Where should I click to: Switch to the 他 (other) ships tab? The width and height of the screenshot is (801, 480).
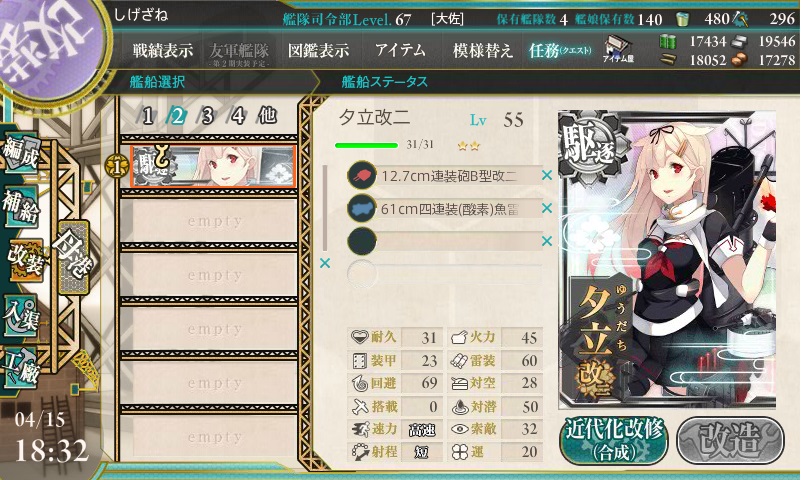(267, 116)
